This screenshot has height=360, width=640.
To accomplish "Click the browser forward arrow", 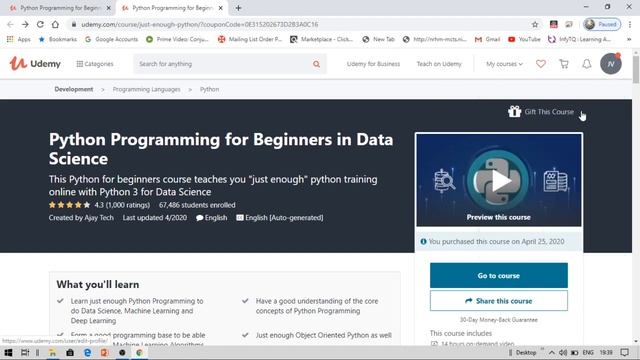I will point(25,24).
